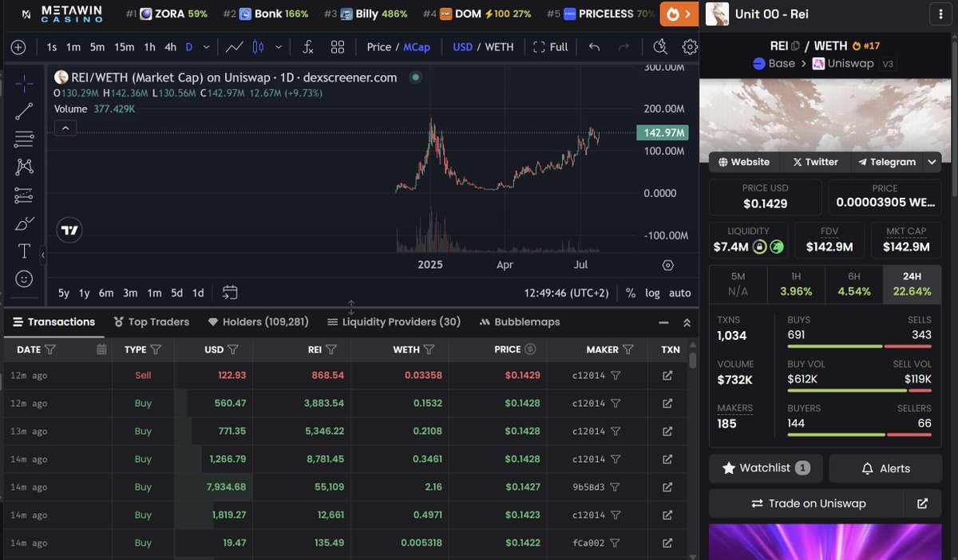The width and height of the screenshot is (958, 560).
Task: Open the Alerts button
Action: (x=885, y=468)
